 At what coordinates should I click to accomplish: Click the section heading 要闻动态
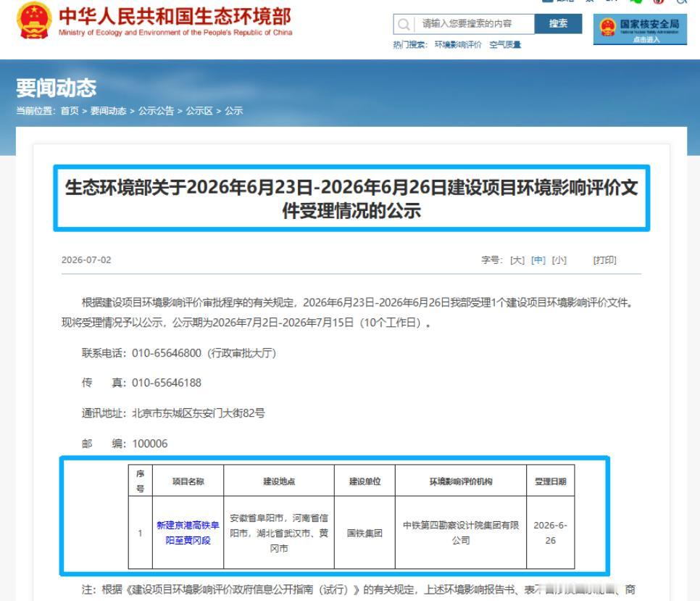pos(57,88)
